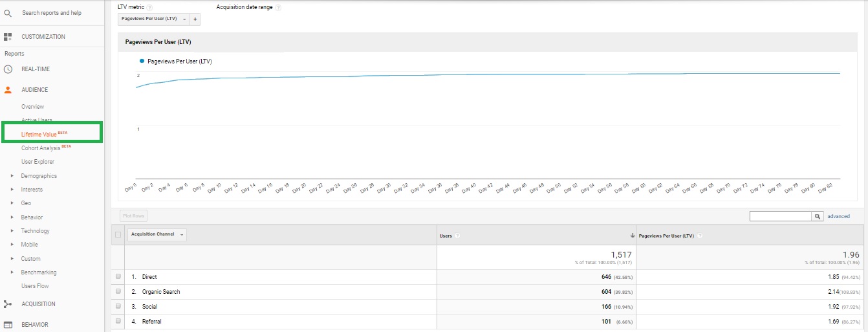The width and height of the screenshot is (868, 332).
Task: Check the Referral row checkbox
Action: [118, 322]
